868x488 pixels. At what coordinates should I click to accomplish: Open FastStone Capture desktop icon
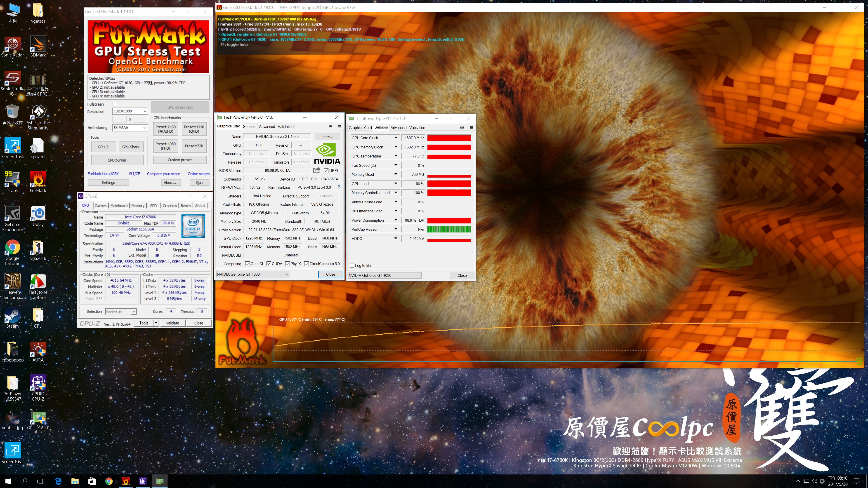coord(38,286)
